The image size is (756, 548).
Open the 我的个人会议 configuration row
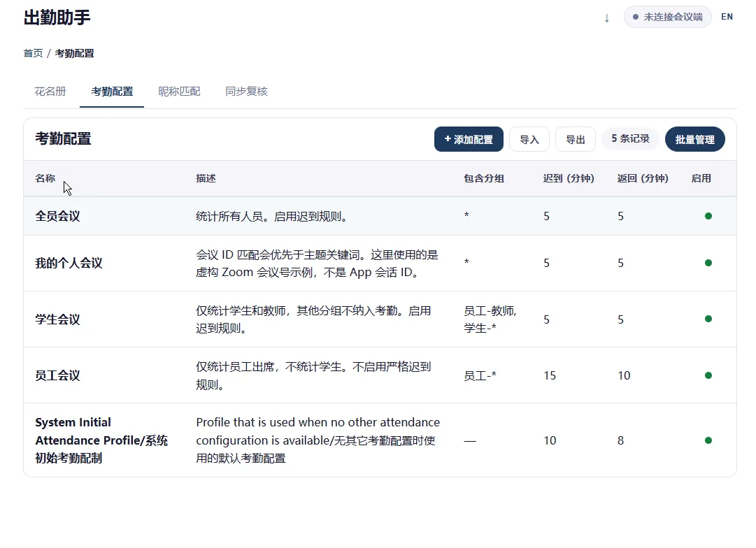pyautogui.click(x=380, y=263)
